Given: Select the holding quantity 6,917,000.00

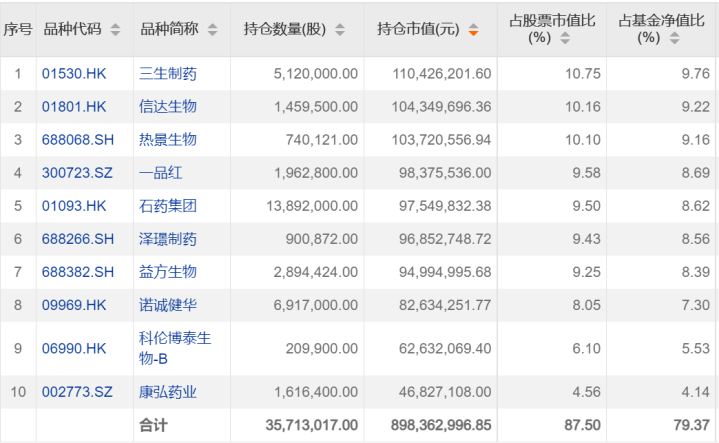Looking at the screenshot, I should [315, 305].
